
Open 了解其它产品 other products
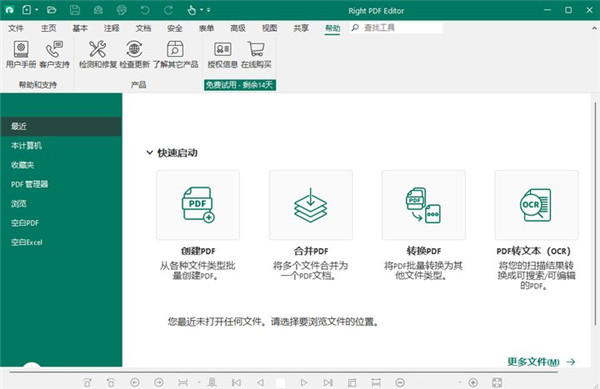tap(176, 55)
